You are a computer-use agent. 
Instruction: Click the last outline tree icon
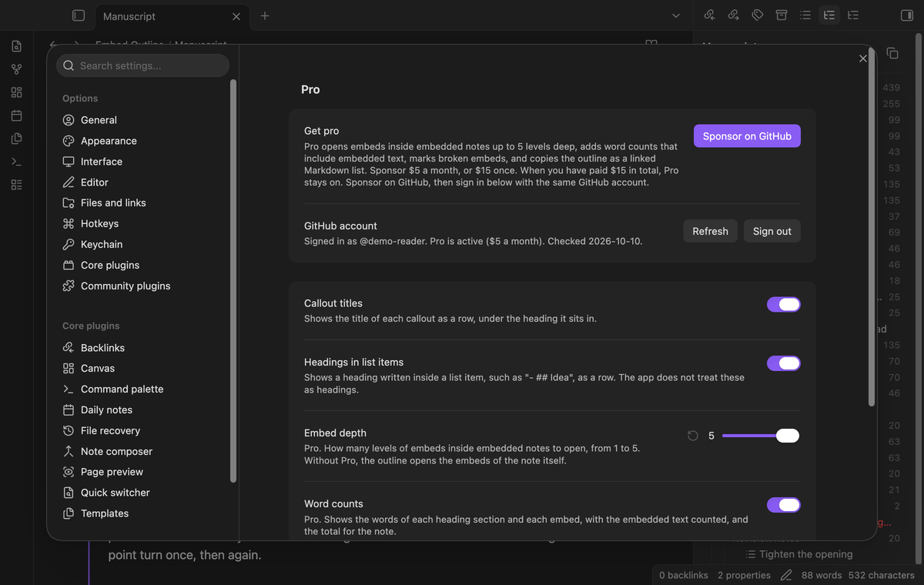853,15
